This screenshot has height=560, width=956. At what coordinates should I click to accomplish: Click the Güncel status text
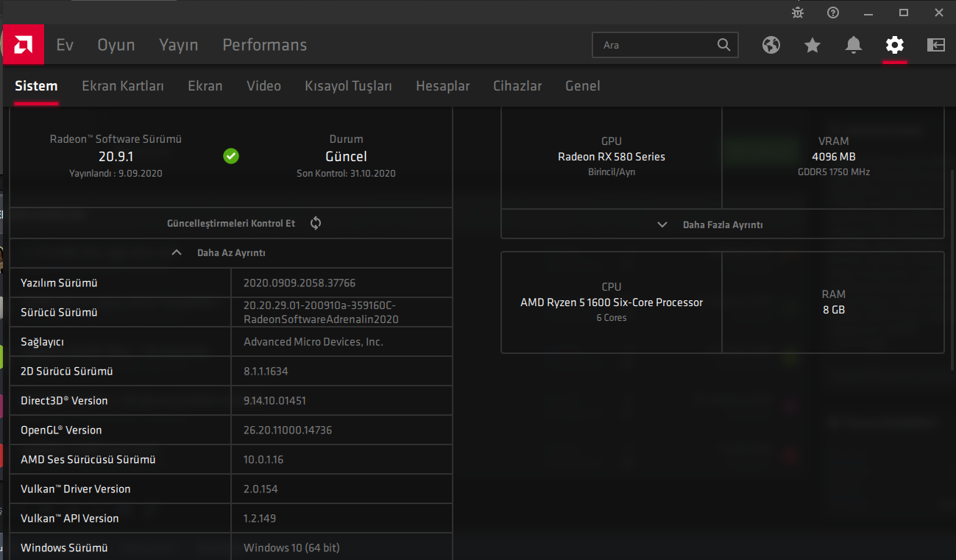pos(346,156)
